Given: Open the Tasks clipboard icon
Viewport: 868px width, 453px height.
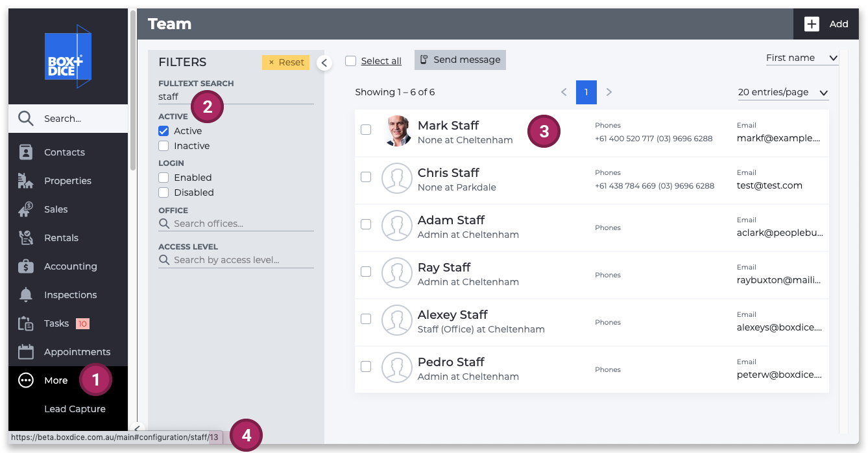Looking at the screenshot, I should [26, 323].
